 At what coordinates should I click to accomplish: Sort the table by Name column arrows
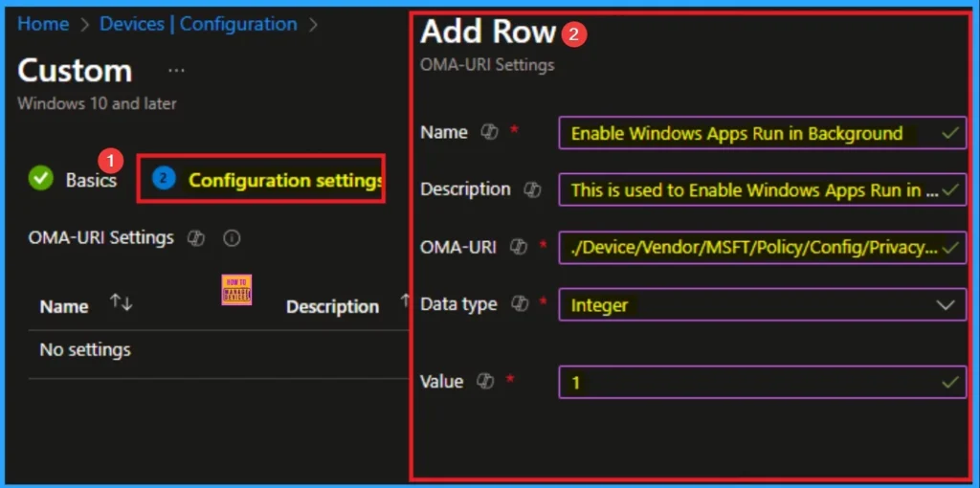(121, 303)
